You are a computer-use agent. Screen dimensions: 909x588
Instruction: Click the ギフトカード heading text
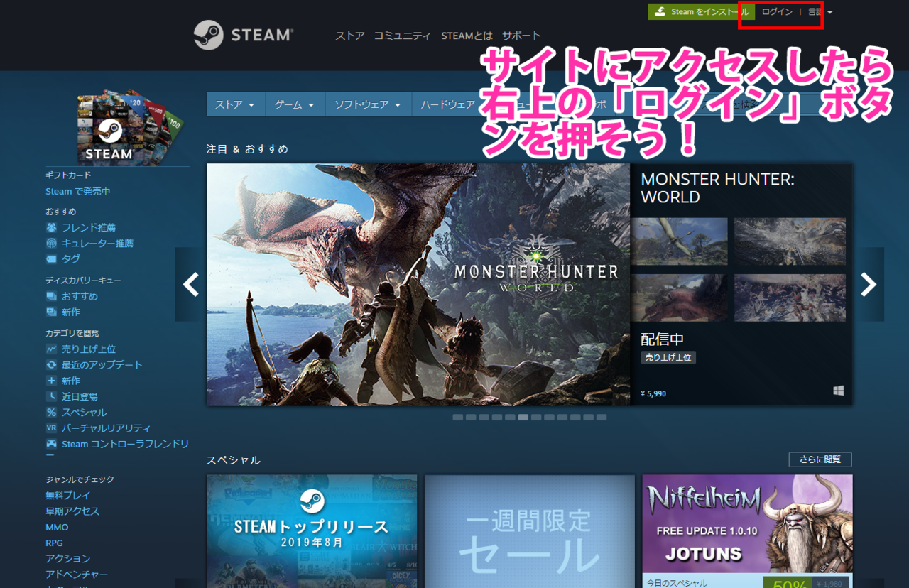point(68,175)
